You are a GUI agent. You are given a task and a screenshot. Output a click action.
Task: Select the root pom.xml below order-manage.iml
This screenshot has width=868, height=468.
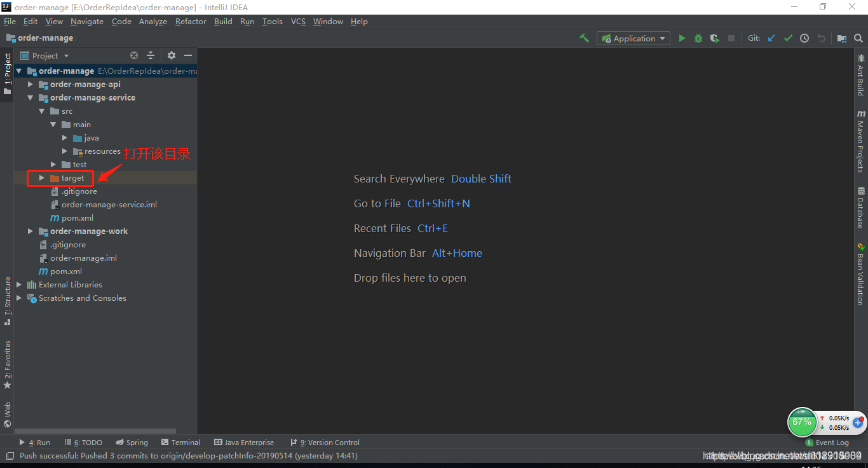pyautogui.click(x=66, y=272)
